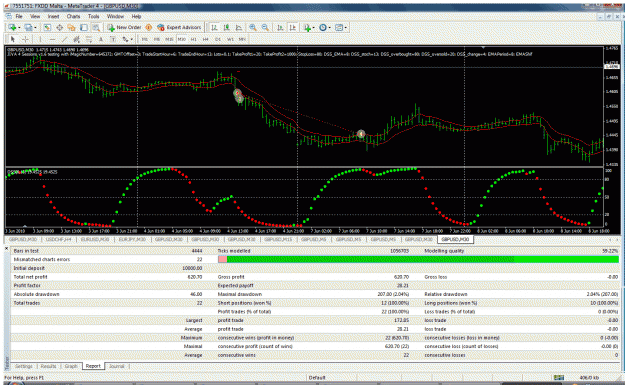Open the EURJPY,M30 chart tab
The height and width of the screenshot is (385, 625).
coord(132,240)
